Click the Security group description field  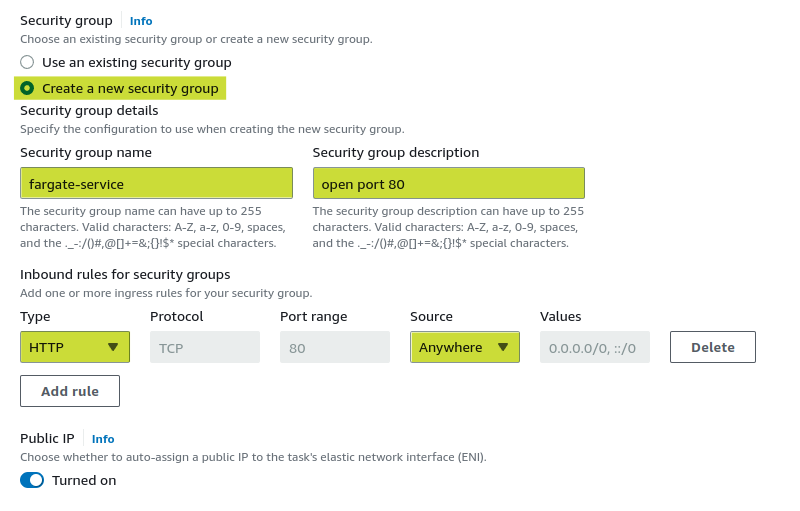pyautogui.click(x=448, y=184)
